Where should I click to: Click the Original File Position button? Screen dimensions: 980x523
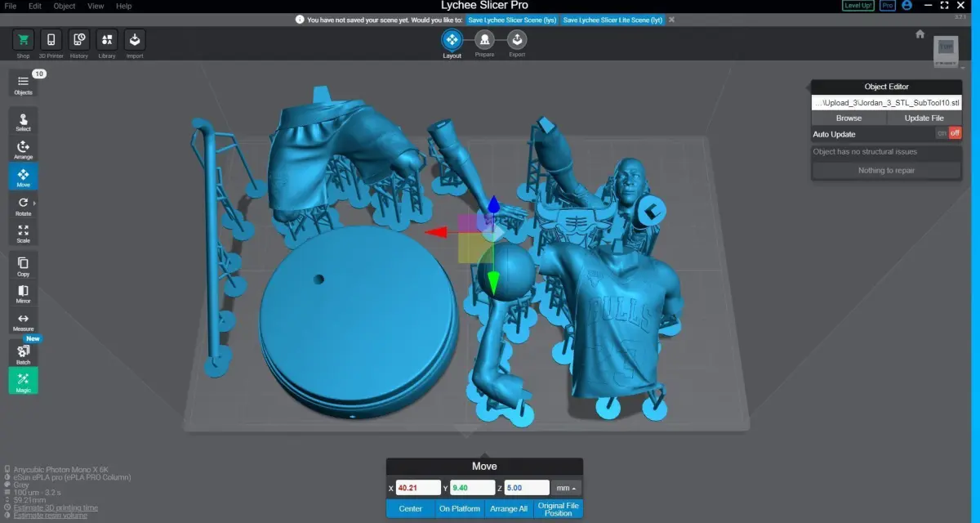pyautogui.click(x=559, y=508)
